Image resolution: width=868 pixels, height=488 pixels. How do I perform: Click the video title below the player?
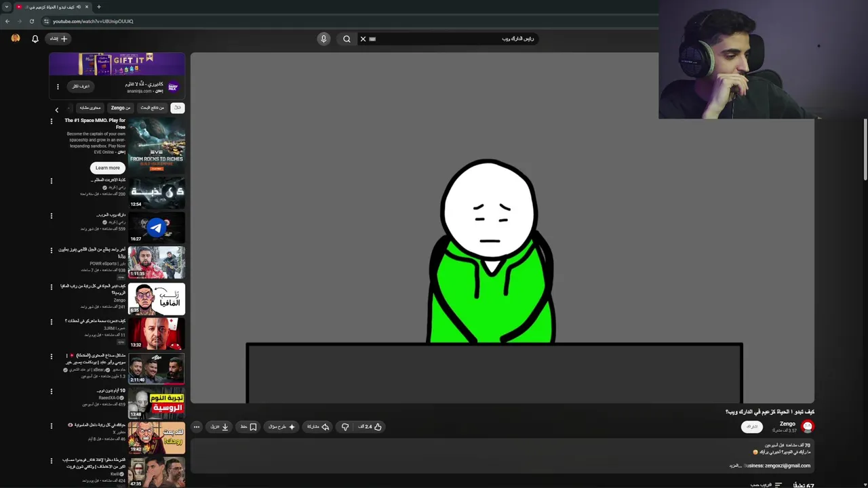(770, 411)
